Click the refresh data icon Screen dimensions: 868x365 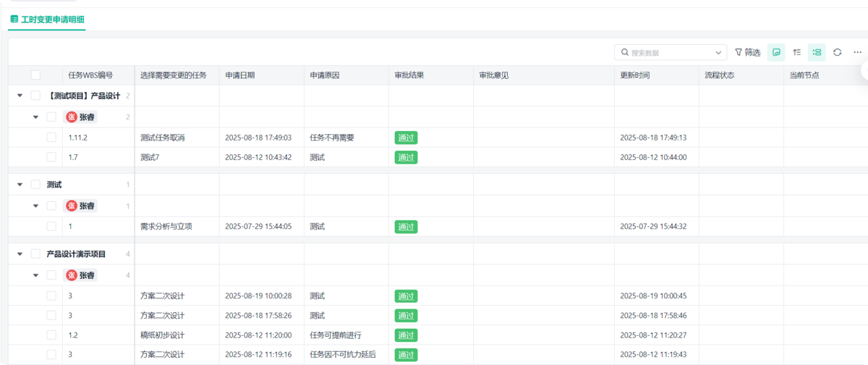coord(837,52)
